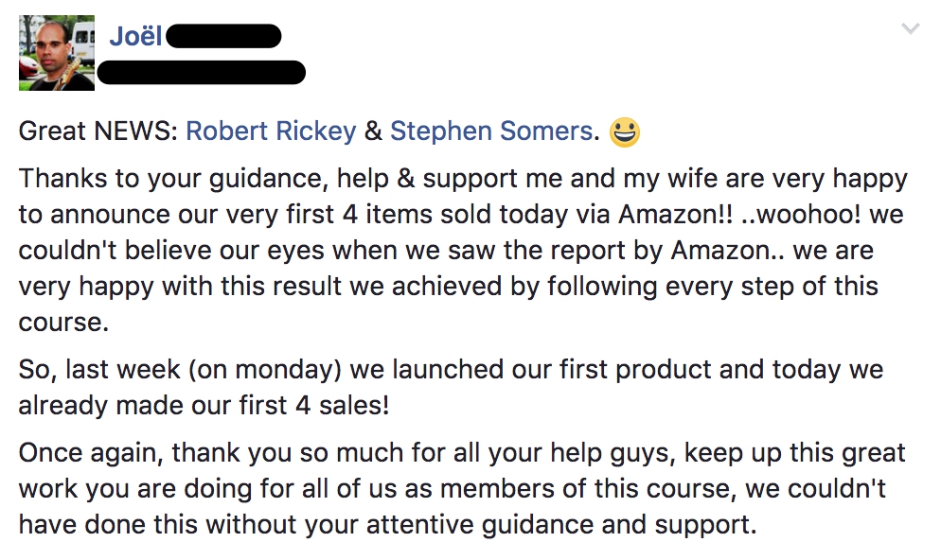Click the redacted surname bar beside Joël
This screenshot has width=941, height=560.
point(225,38)
